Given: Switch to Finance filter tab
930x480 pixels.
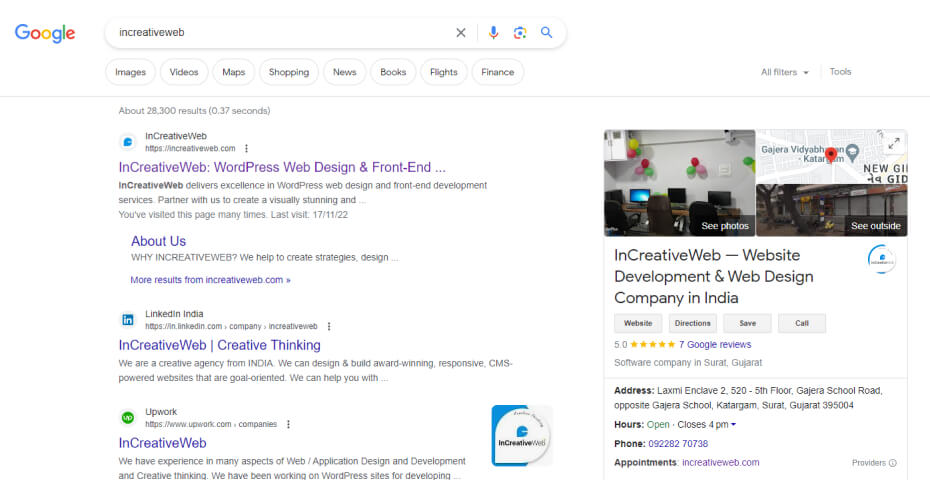Looking at the screenshot, I should 498,72.
